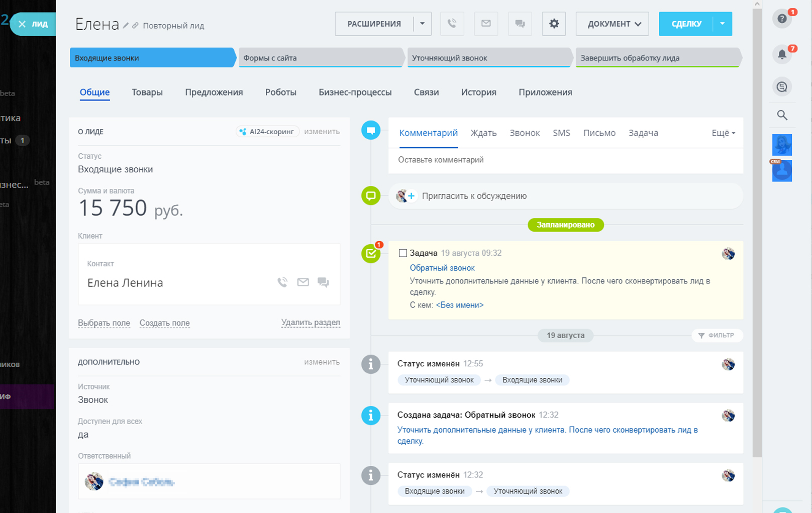
Task: Expand the Расширения dropdown arrow
Action: point(422,24)
